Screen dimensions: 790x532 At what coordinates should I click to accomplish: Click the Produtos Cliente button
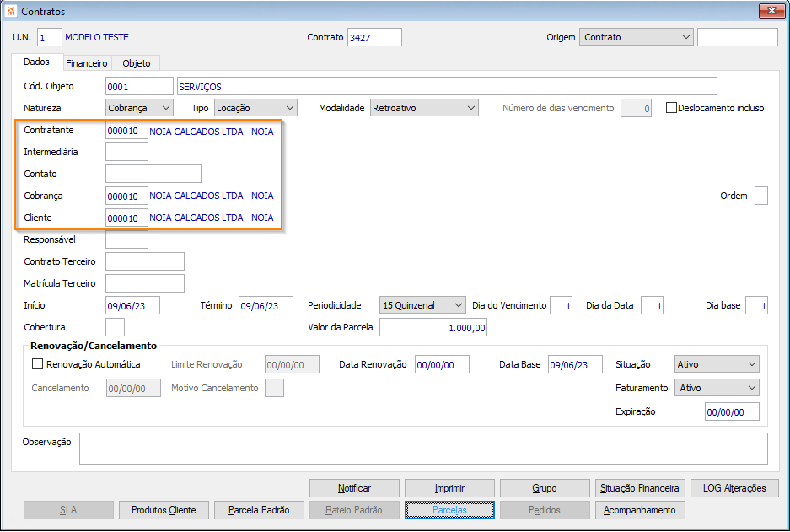[164, 510]
